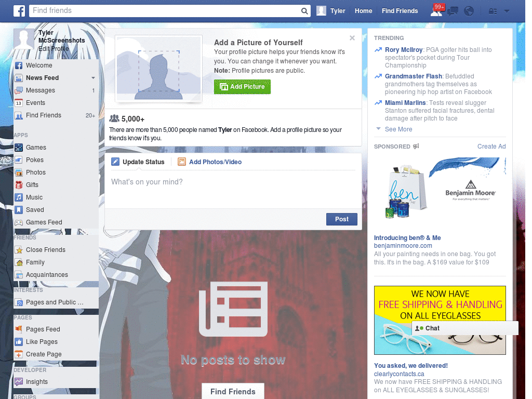This screenshot has height=399, width=532.
Task: Click the Sponsored megaphone icon
Action: pos(416,146)
